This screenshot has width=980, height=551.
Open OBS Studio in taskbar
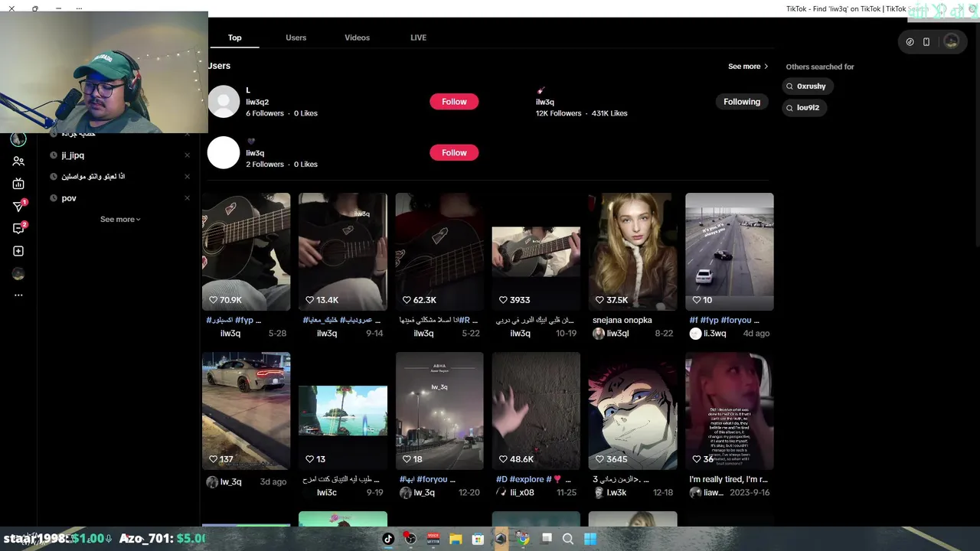410,539
